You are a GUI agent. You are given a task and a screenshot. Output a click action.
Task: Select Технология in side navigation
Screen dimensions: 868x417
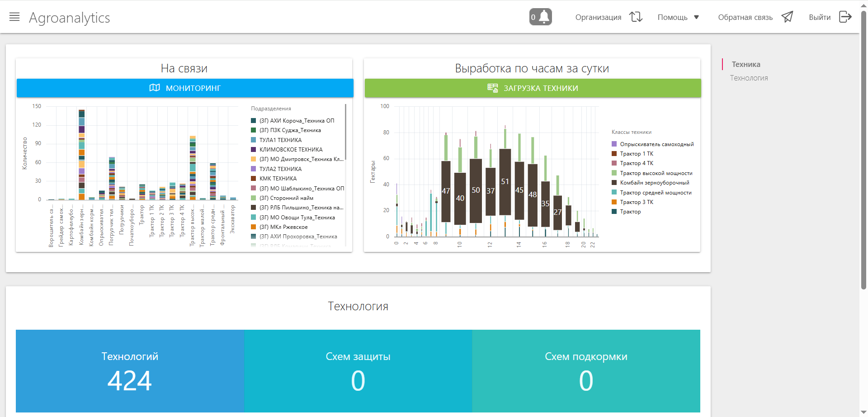tap(749, 78)
